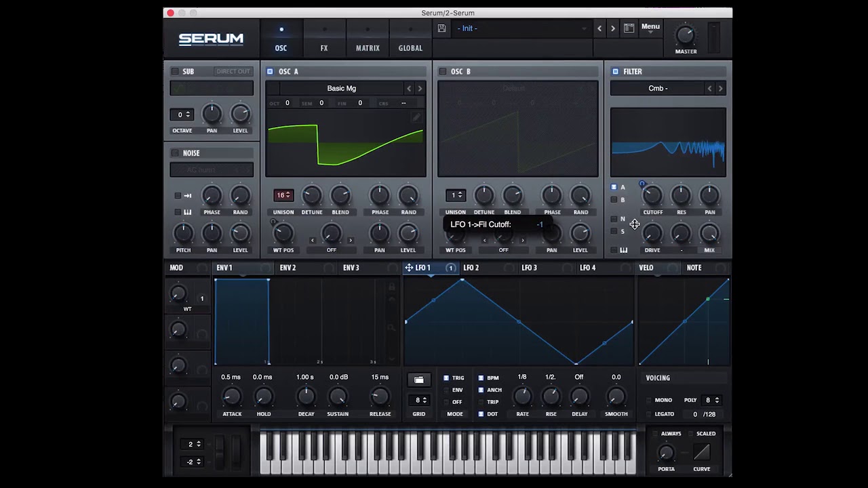The image size is (868, 488).
Task: Click OSC A warp mode left arrow
Action: (x=312, y=241)
